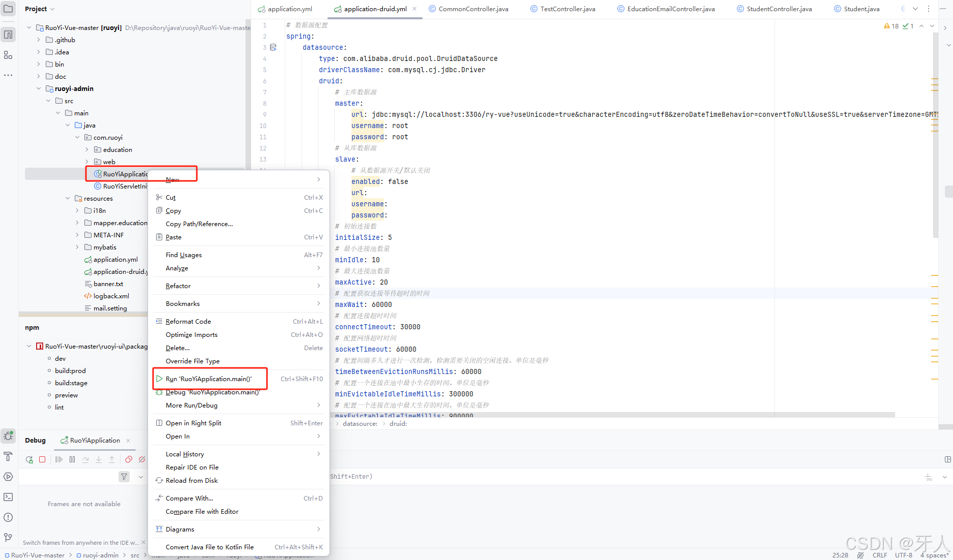Collapse the npm package.json node

(29, 346)
